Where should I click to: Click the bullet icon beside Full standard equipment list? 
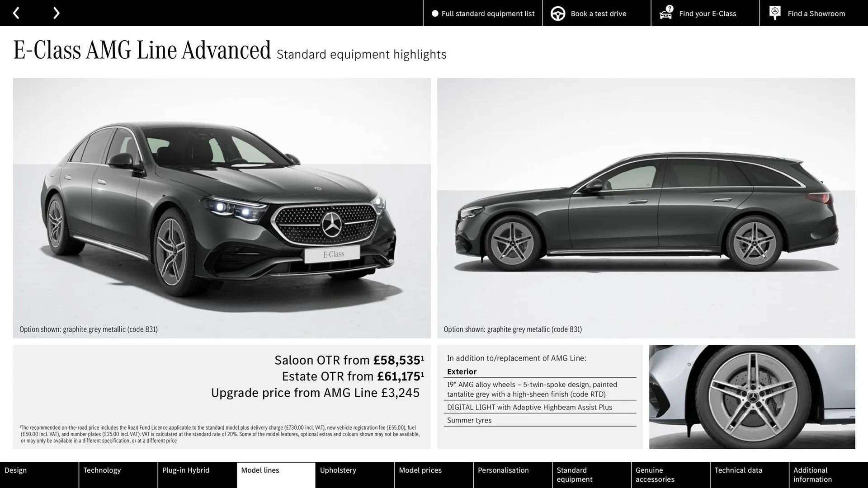[435, 14]
